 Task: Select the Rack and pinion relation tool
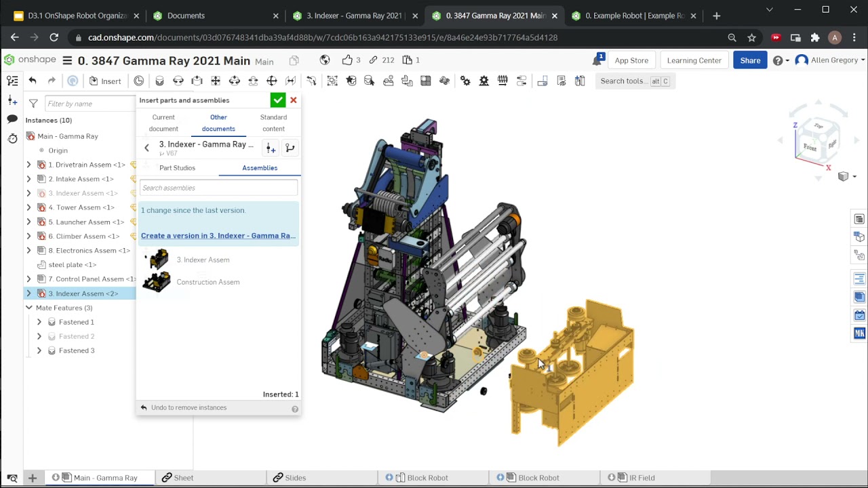click(484, 81)
